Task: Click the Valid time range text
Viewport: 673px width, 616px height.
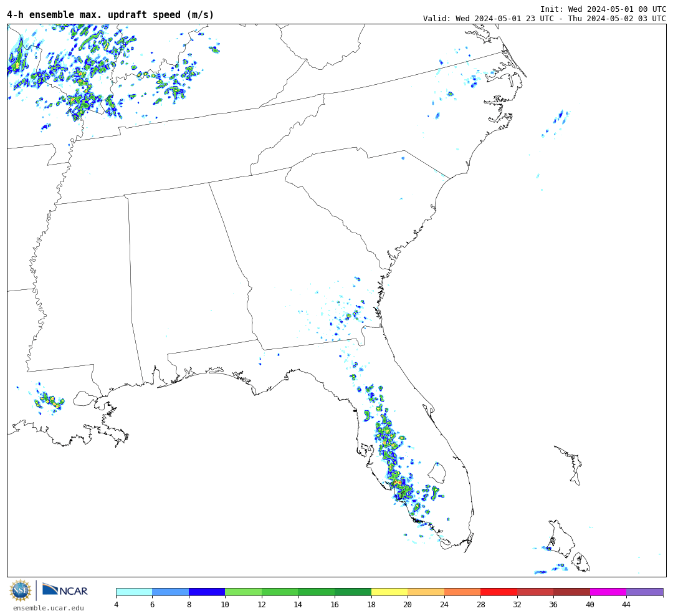Action: click(545, 18)
